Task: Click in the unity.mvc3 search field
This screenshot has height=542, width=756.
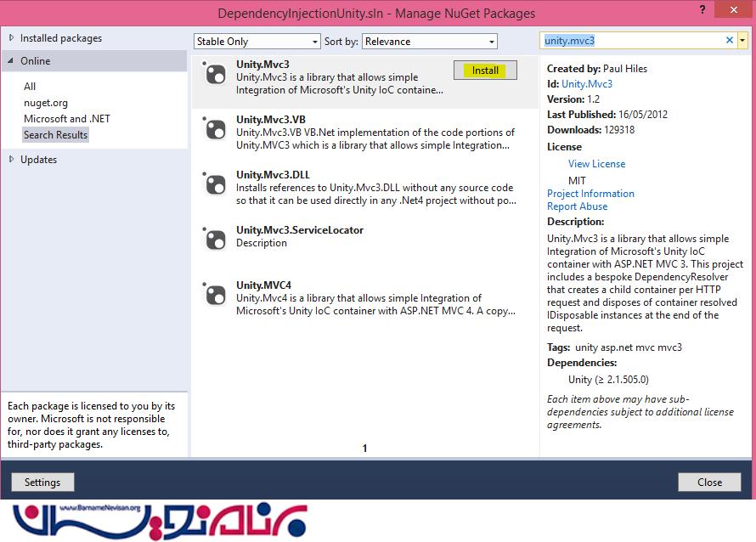Action: 629,41
